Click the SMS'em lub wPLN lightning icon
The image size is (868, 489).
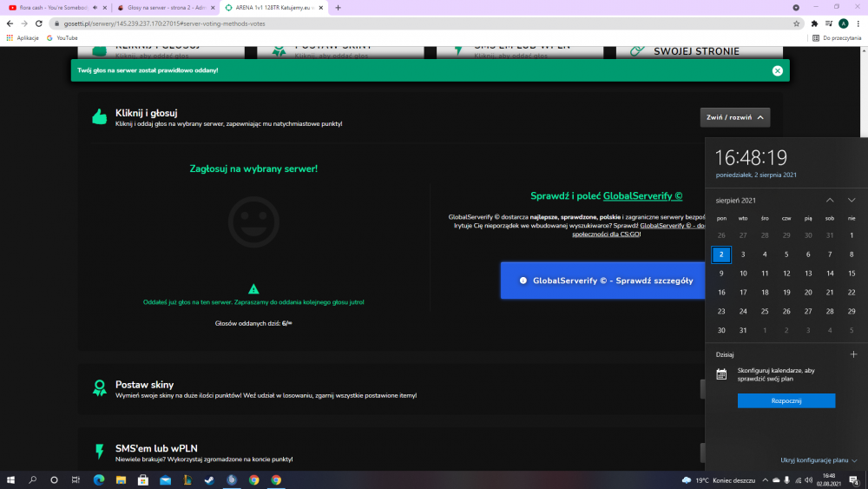pos(100,452)
